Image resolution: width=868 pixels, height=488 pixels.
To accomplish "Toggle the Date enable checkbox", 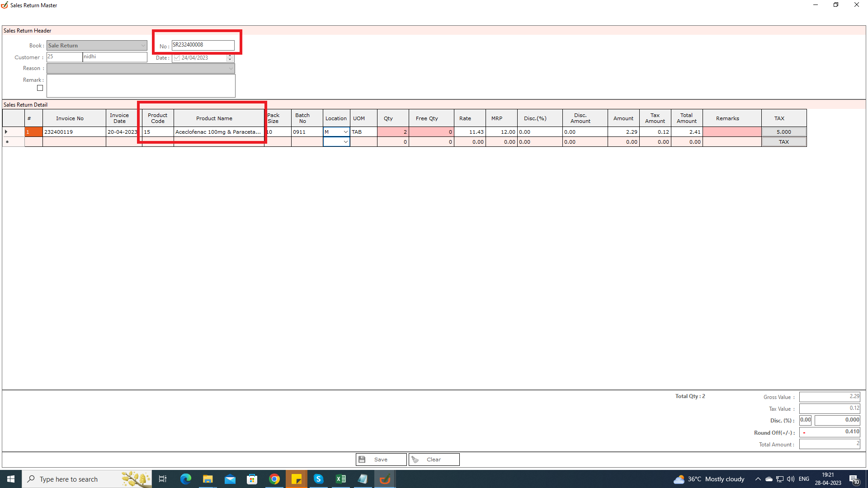I will click(177, 58).
